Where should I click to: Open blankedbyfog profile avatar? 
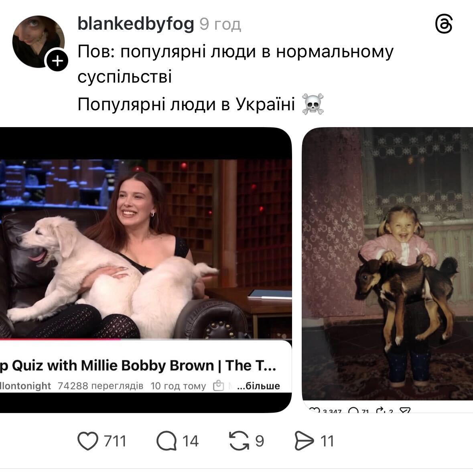click(38, 42)
